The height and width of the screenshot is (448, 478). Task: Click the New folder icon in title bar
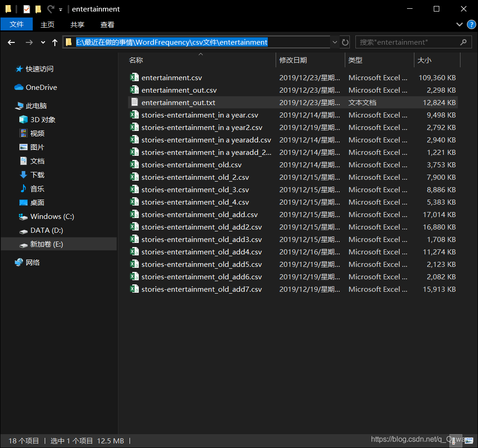38,9
